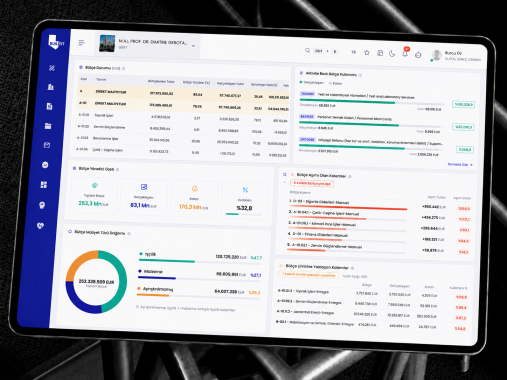The width and height of the screenshot is (507, 380).
Task: Open the Gerçekleşen 83,1 Mn summary card
Action: tap(144, 197)
